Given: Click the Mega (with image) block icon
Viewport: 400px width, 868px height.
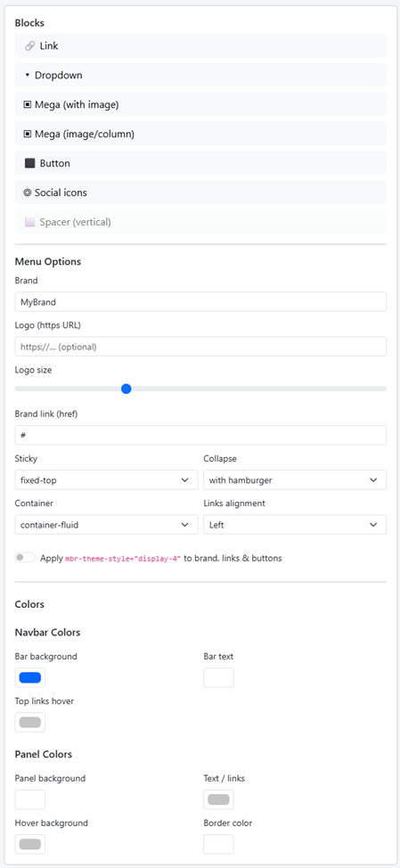Looking at the screenshot, I should tap(27, 104).
